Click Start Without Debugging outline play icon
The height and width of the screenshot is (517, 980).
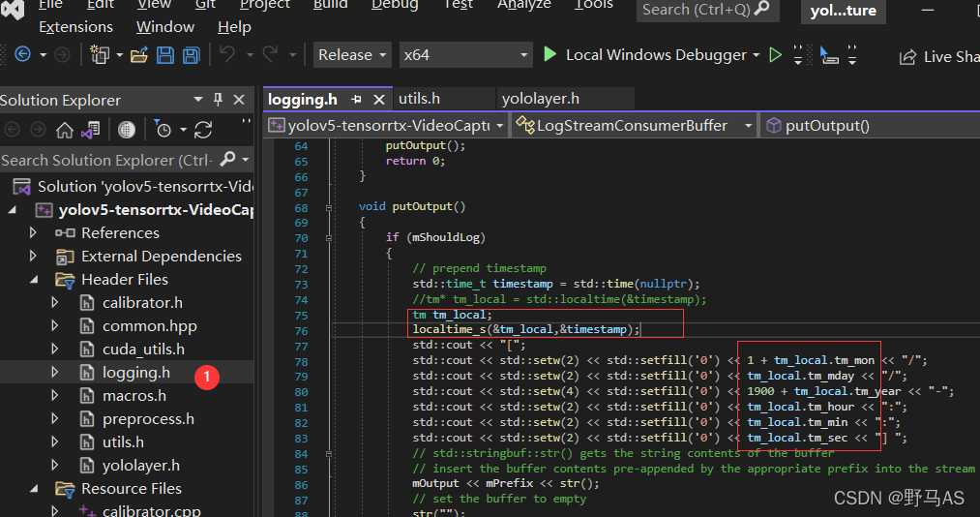(x=775, y=55)
